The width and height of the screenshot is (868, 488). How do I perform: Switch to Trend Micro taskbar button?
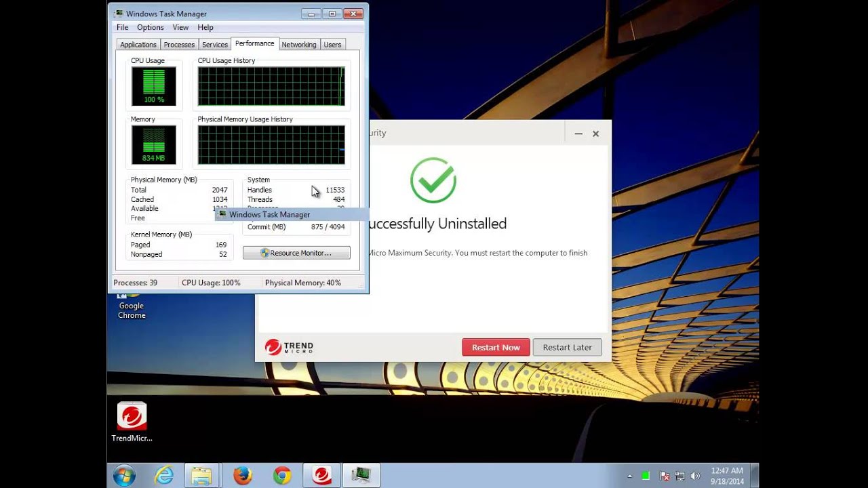pos(322,476)
